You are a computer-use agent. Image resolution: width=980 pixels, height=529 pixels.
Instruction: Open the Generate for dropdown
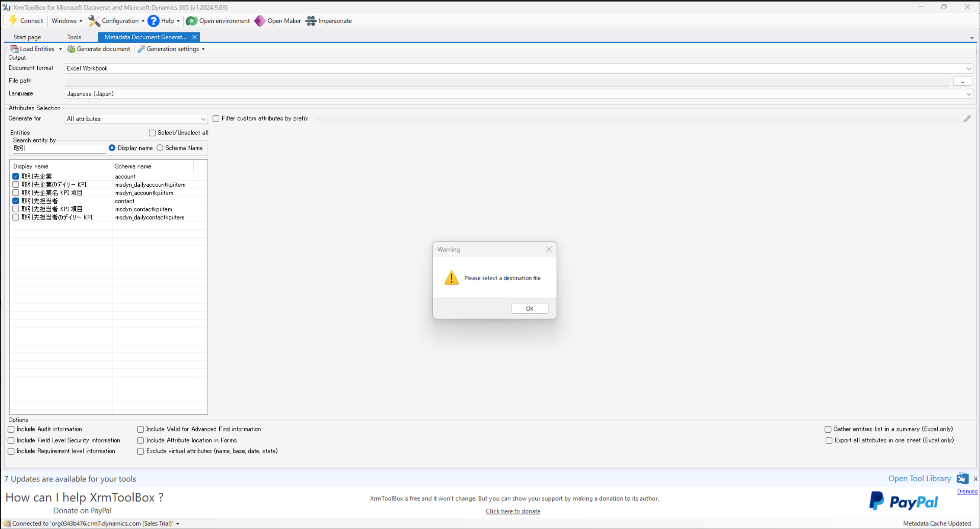click(203, 119)
